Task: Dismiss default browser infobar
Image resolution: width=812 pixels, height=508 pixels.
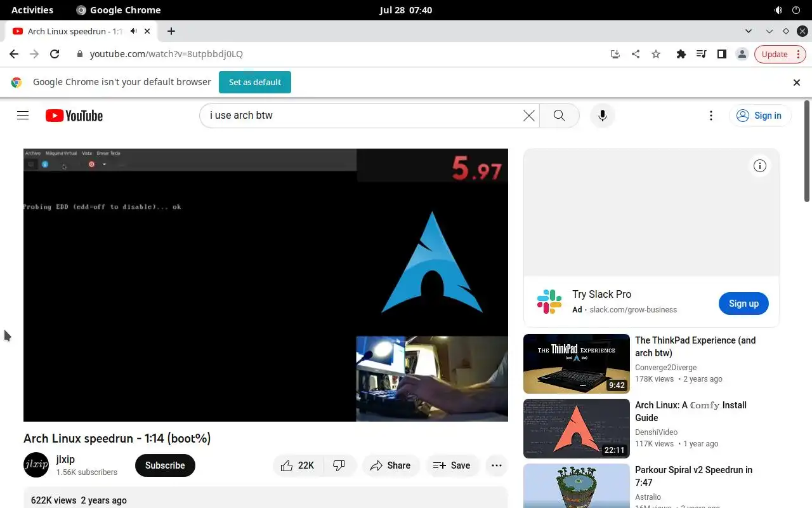Action: [797, 82]
